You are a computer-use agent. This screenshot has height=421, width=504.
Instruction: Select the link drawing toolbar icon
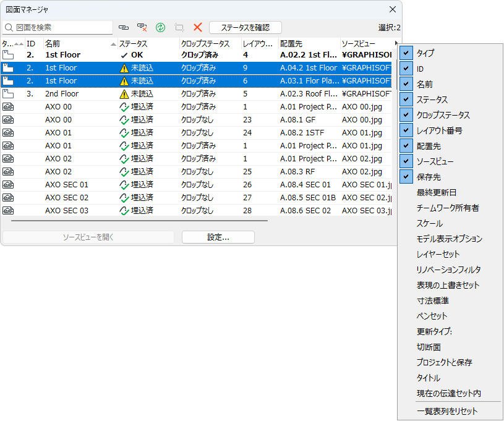(x=124, y=27)
